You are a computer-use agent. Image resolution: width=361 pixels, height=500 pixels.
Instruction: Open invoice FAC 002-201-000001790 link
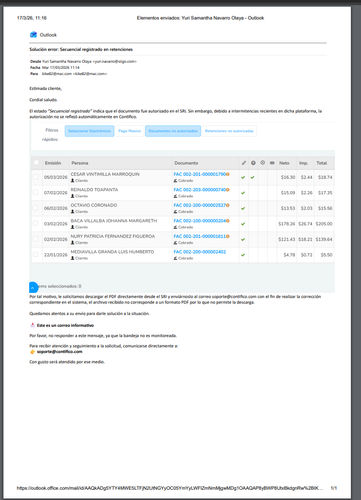(200, 174)
